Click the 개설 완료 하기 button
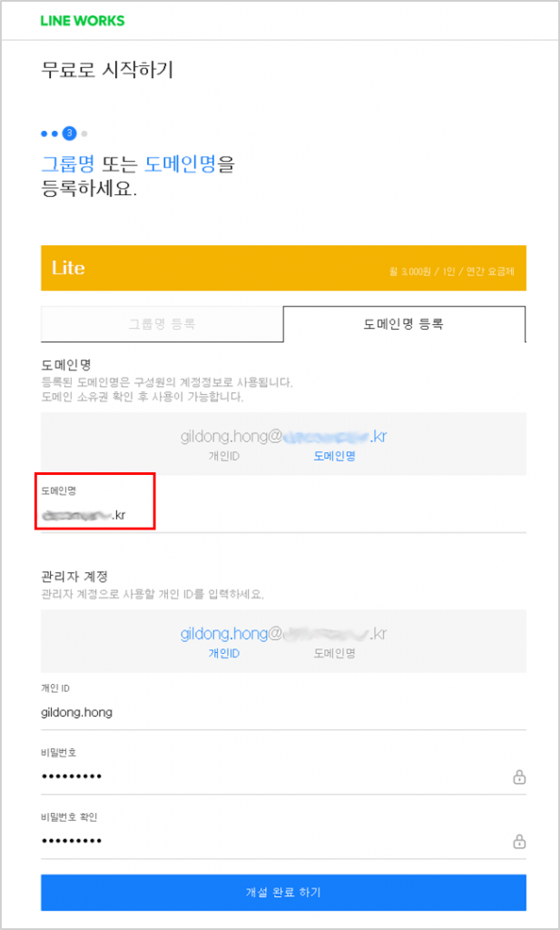The image size is (560, 930). coord(283,892)
